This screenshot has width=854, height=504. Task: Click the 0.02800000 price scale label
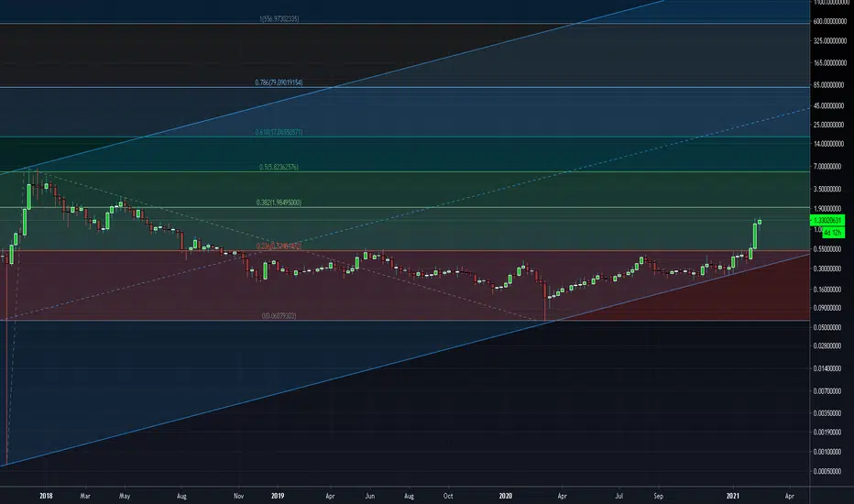point(828,346)
